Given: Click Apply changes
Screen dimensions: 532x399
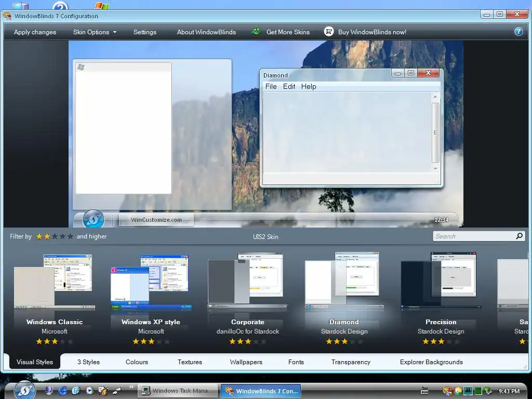Looking at the screenshot, I should (x=35, y=32).
